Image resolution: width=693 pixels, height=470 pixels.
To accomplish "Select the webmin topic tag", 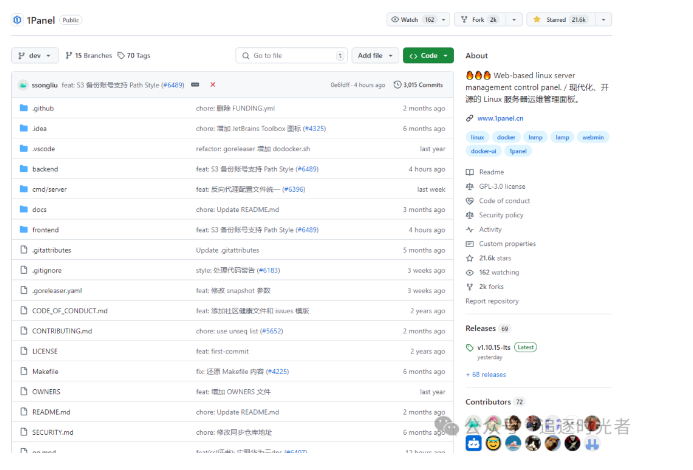I will (593, 138).
